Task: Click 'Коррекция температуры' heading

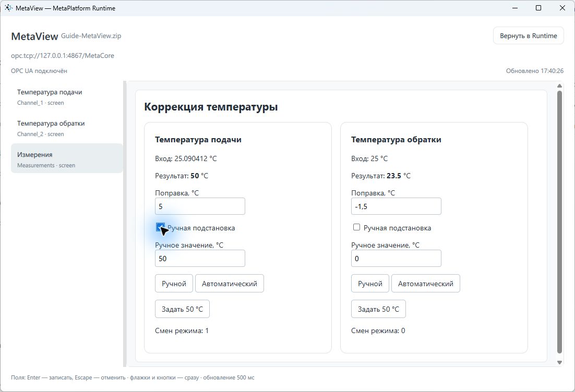Action: pyautogui.click(x=211, y=107)
